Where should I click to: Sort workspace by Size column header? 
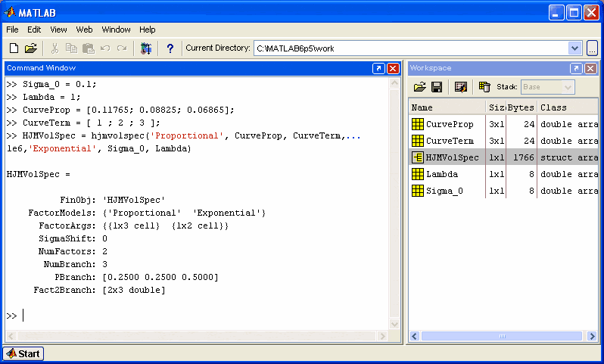point(496,107)
